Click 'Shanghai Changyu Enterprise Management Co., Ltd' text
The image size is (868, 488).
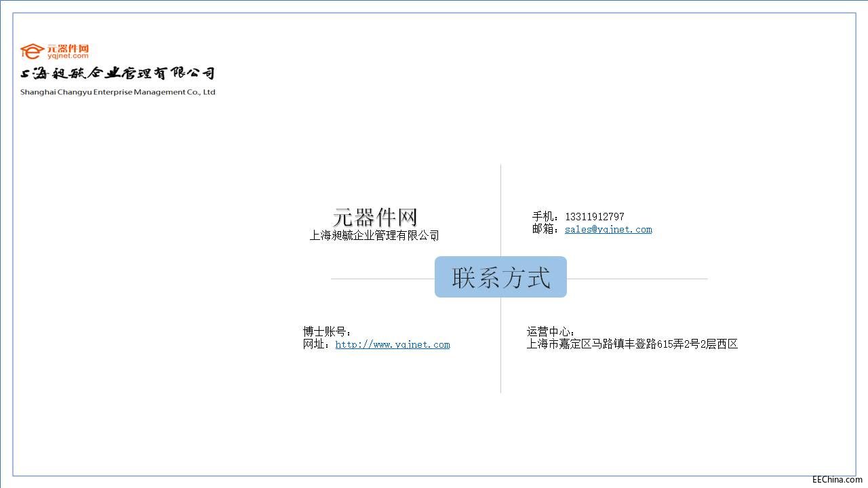[x=118, y=92]
